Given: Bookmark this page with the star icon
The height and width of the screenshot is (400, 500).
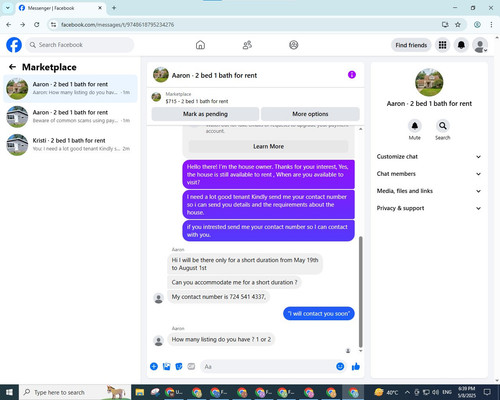Looking at the screenshot, I should point(458,25).
